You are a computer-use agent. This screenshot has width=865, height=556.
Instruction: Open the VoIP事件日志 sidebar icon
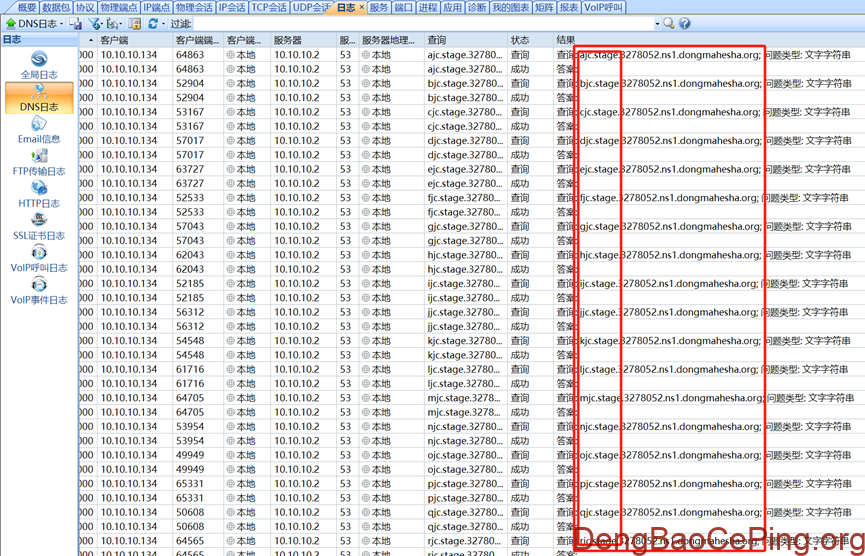click(40, 290)
